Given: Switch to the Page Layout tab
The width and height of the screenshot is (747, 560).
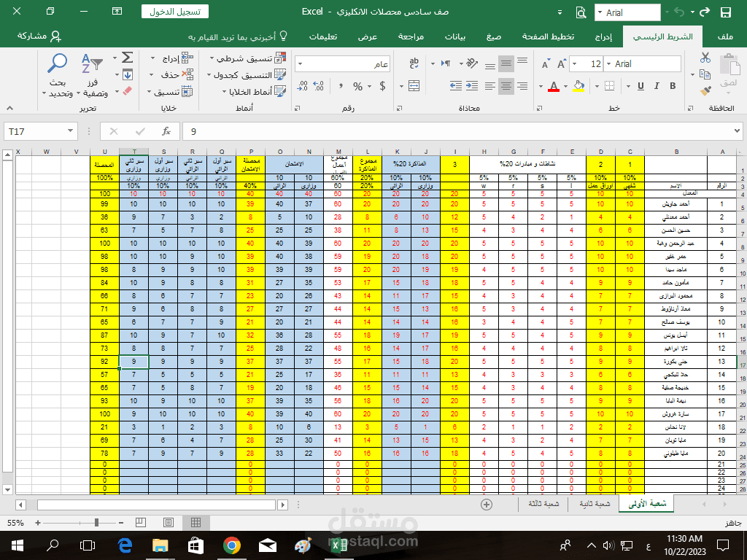Looking at the screenshot, I should 548,36.
